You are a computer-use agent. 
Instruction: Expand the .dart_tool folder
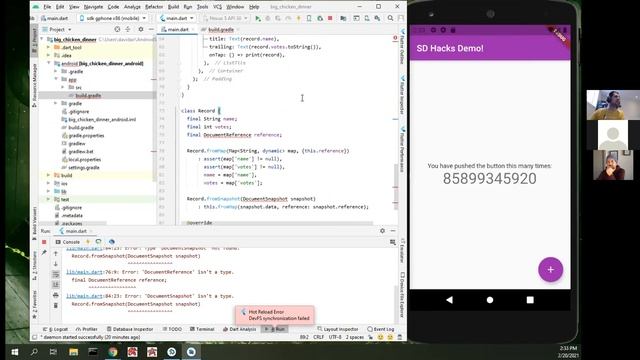coord(48,47)
